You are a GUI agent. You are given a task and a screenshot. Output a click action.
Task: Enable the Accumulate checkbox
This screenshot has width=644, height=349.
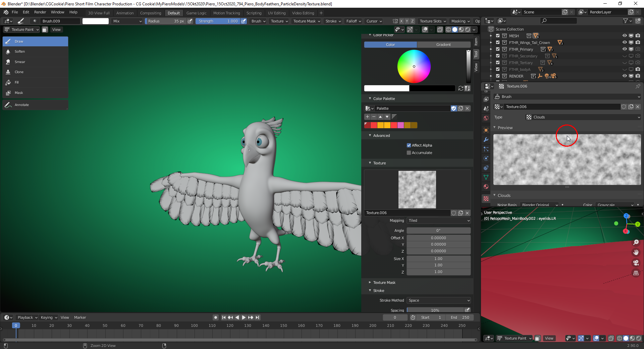pyautogui.click(x=409, y=153)
